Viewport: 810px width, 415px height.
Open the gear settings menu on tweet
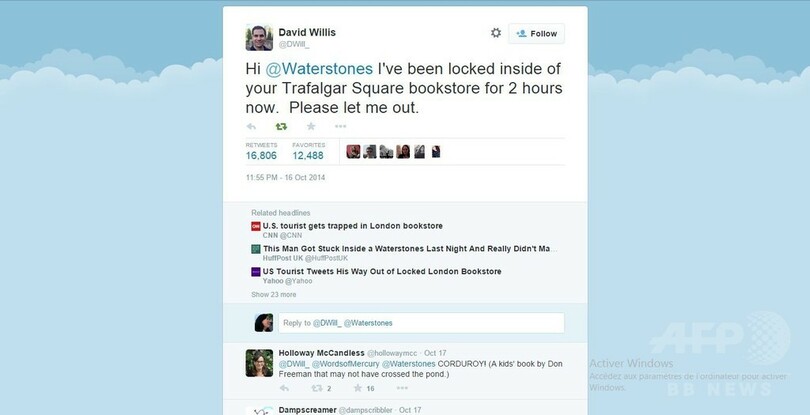point(496,33)
